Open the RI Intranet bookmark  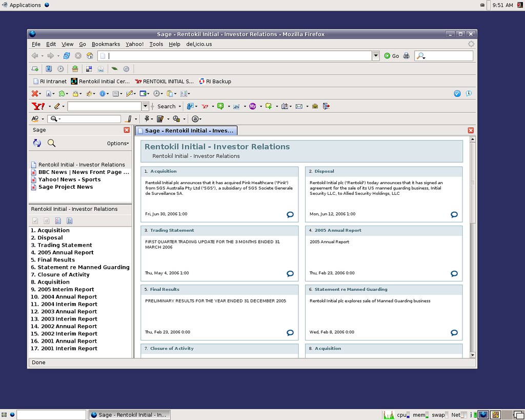click(50, 82)
